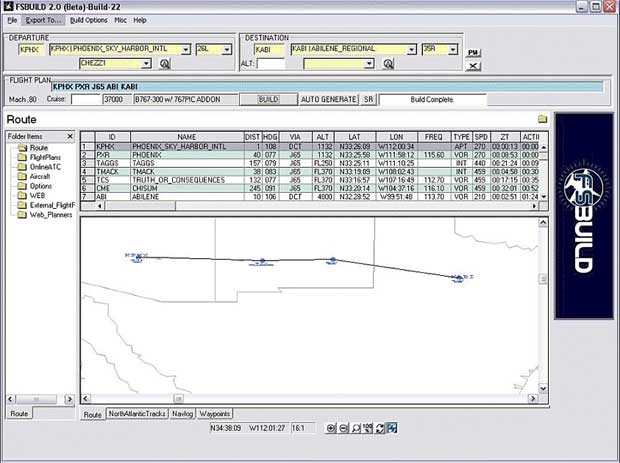
Task: Switch to the Navlog tab
Action: pos(182,414)
